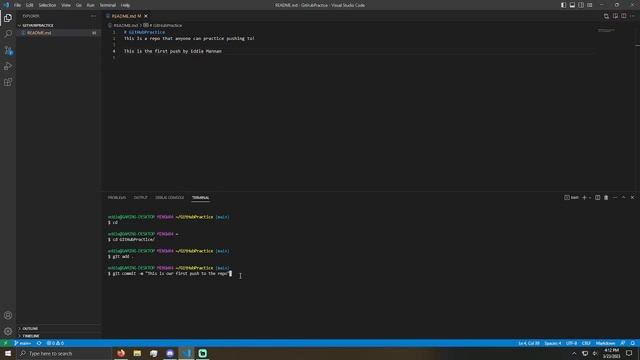Select the Terminal tab
The height and width of the screenshot is (360, 640).
pyautogui.click(x=200, y=198)
